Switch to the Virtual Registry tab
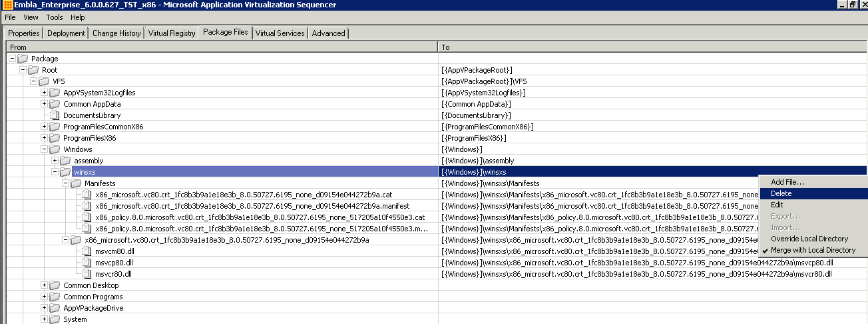 point(172,33)
